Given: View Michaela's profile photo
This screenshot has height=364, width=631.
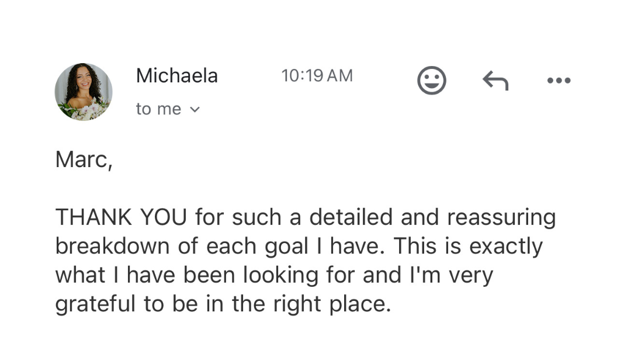Looking at the screenshot, I should tap(84, 92).
